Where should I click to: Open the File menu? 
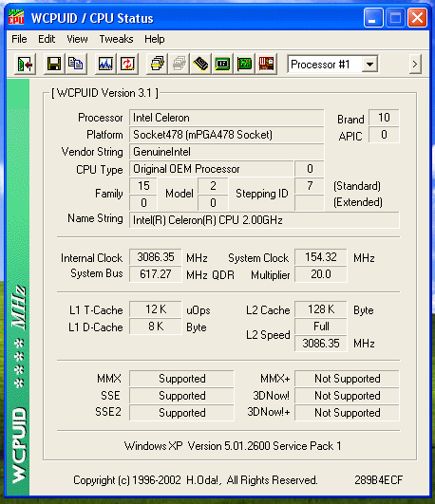pos(19,39)
